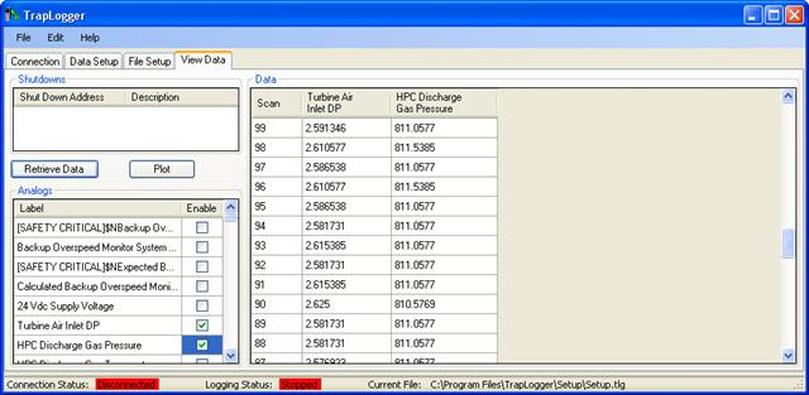Switch to the File Setup tab

click(x=149, y=61)
